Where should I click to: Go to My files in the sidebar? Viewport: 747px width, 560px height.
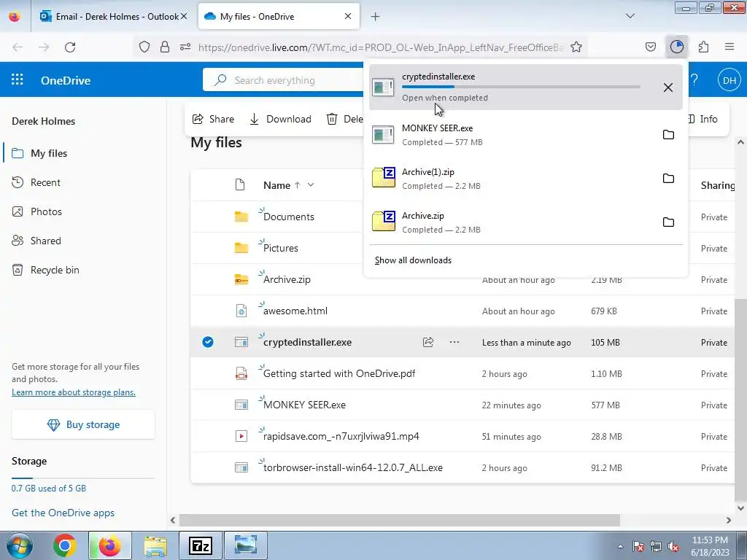click(49, 153)
